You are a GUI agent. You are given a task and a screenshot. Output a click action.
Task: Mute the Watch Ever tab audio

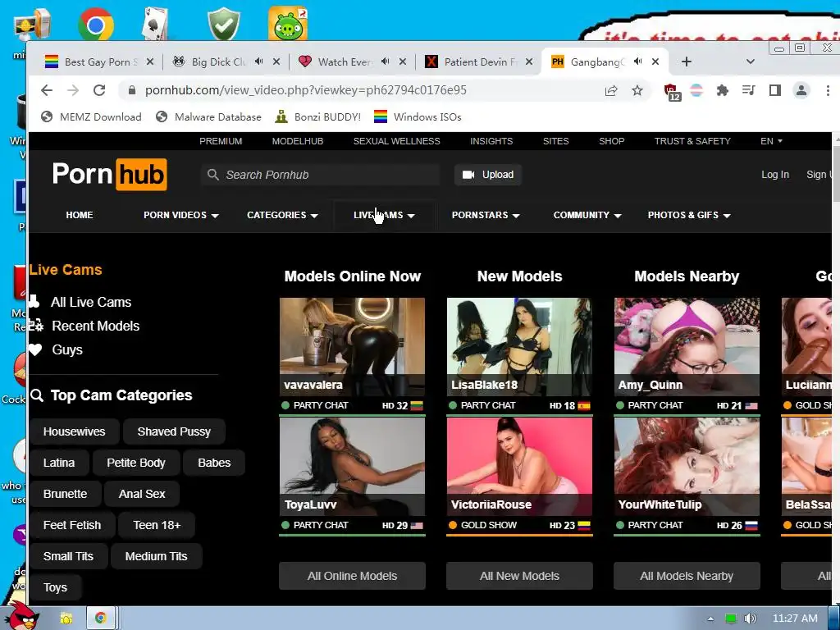click(x=386, y=62)
